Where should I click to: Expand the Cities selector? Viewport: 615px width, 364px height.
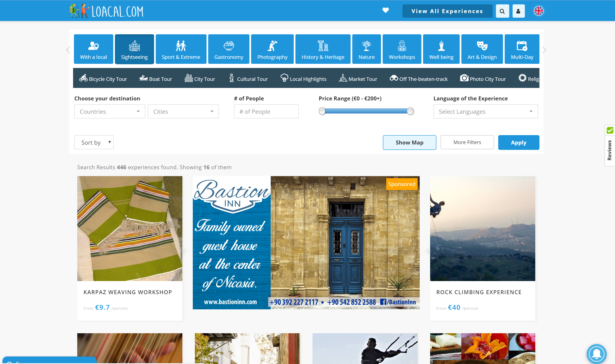183,111
